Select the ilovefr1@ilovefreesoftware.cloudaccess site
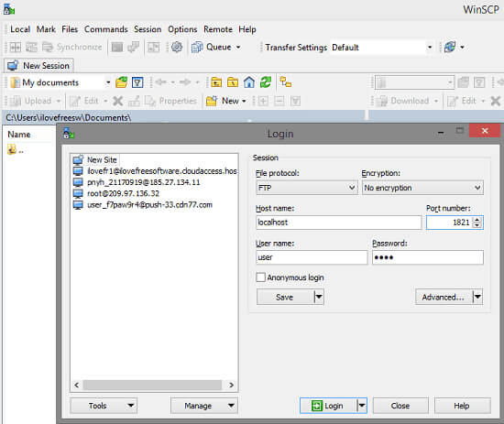Screen dimensions: 504x424 click(155, 171)
